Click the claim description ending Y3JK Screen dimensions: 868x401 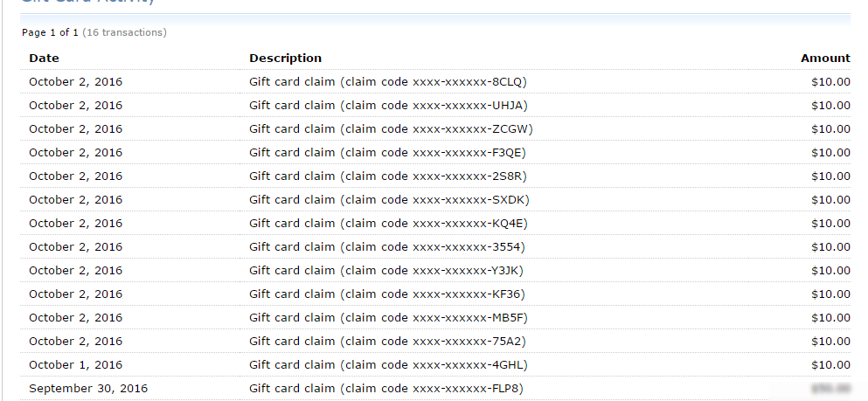tap(386, 271)
